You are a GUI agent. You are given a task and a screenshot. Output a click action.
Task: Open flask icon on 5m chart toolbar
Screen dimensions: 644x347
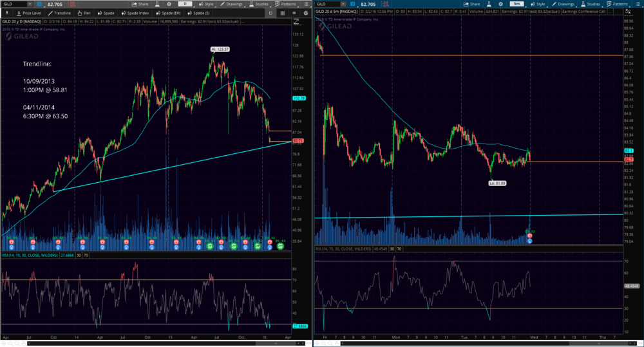(489, 4)
